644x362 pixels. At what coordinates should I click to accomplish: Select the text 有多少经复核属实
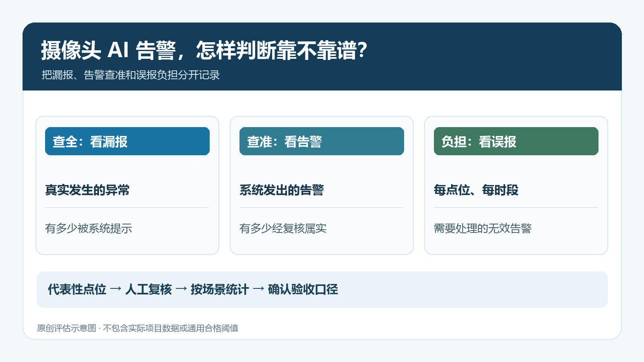283,228
